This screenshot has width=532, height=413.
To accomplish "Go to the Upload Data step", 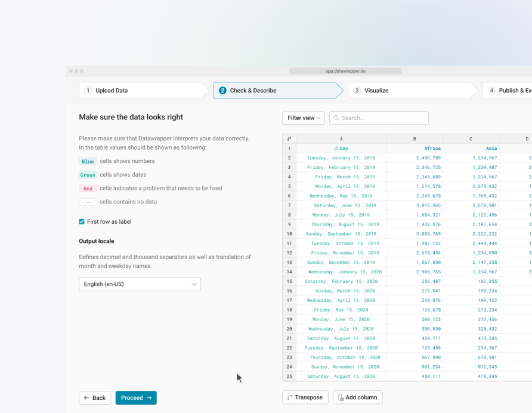I will 143,90.
